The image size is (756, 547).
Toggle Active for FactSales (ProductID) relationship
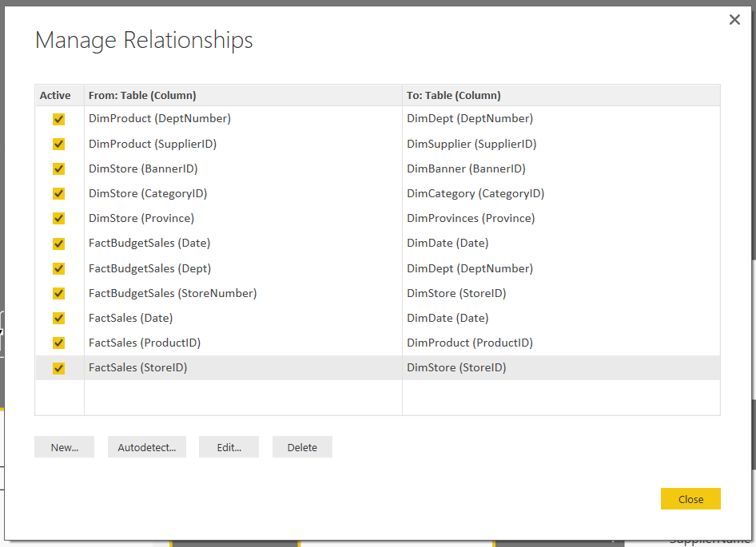(x=58, y=343)
